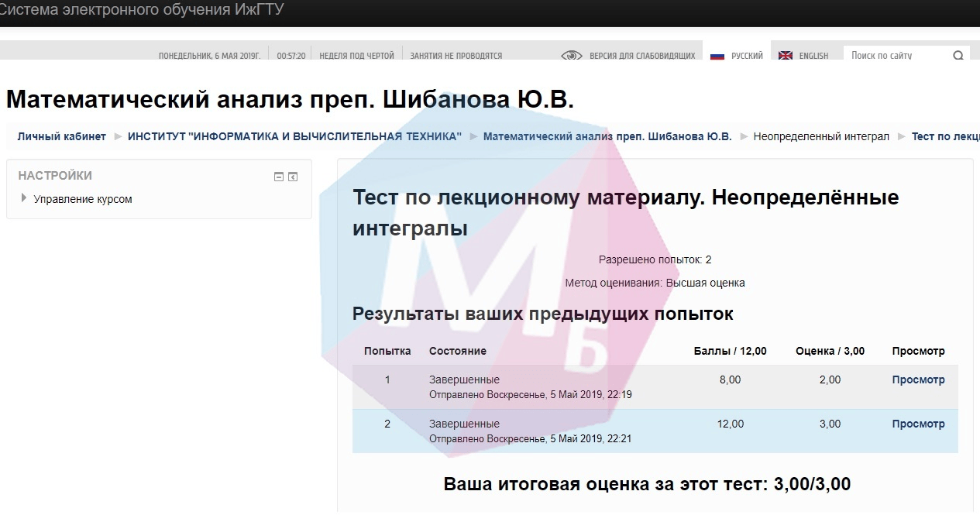Review attempt 1 via Просмотр link

(918, 379)
